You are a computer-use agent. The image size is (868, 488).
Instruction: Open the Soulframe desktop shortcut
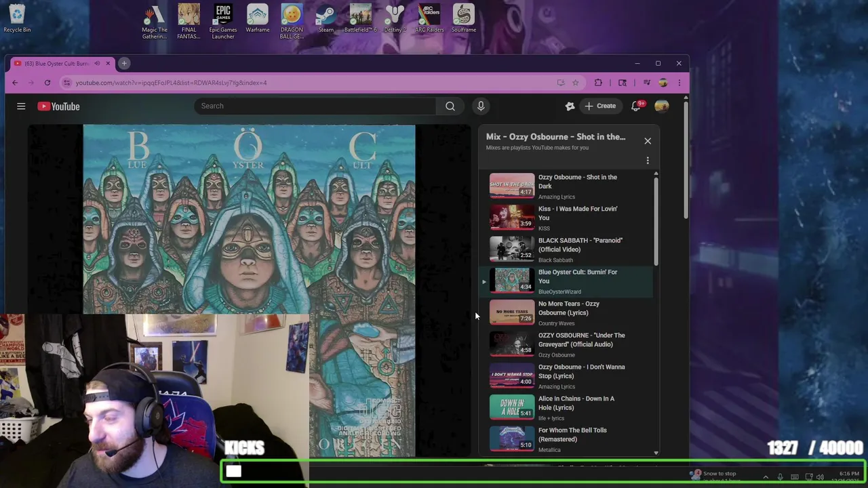click(464, 18)
